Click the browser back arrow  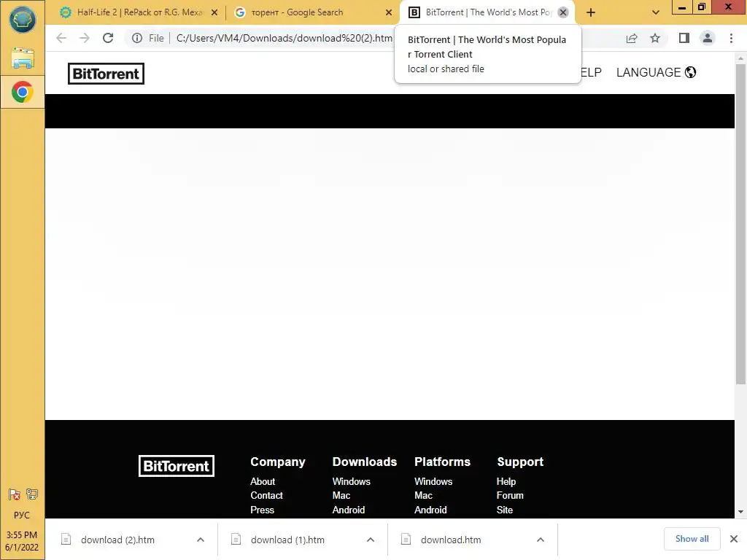(x=61, y=38)
